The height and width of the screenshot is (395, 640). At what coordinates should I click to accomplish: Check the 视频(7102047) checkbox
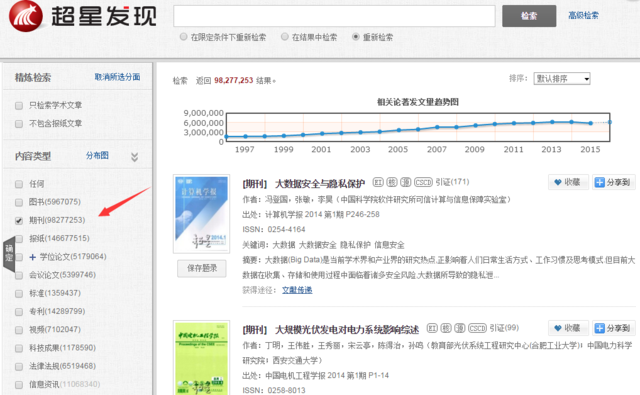pos(19,330)
